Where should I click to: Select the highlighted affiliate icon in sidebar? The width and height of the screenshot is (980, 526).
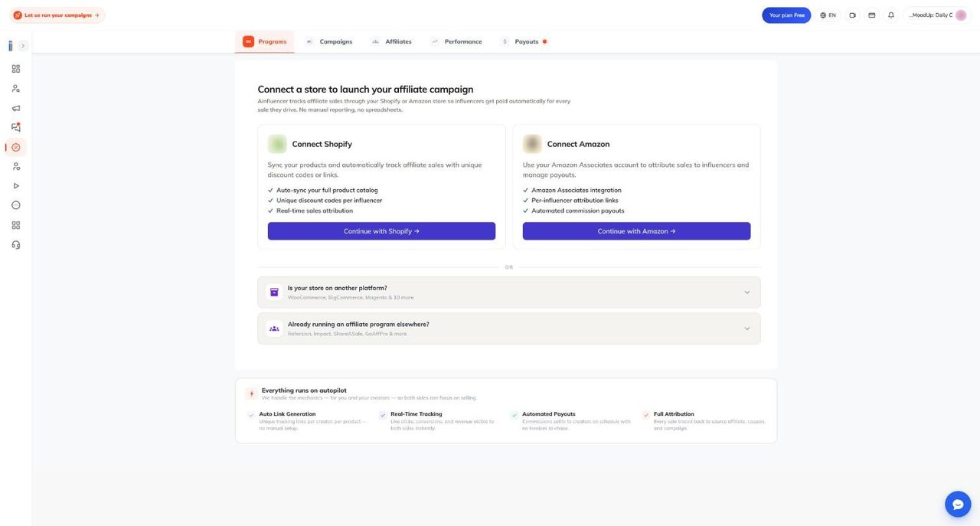tap(16, 147)
